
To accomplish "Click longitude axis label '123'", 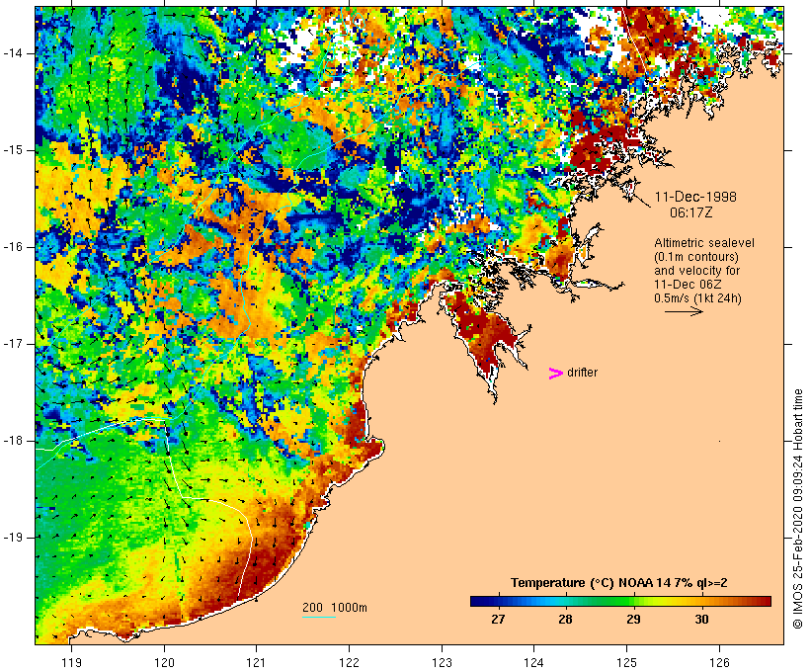I will (442, 662).
